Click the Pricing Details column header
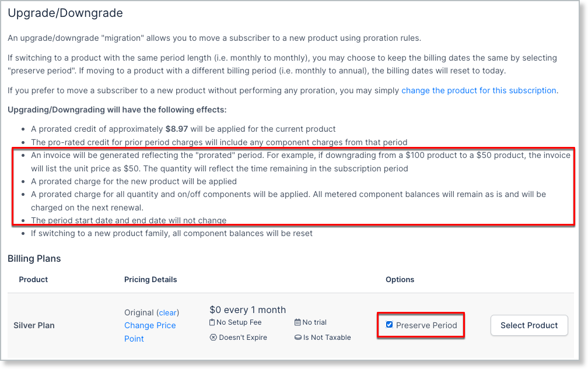The width and height of the screenshot is (588, 369). 150,279
